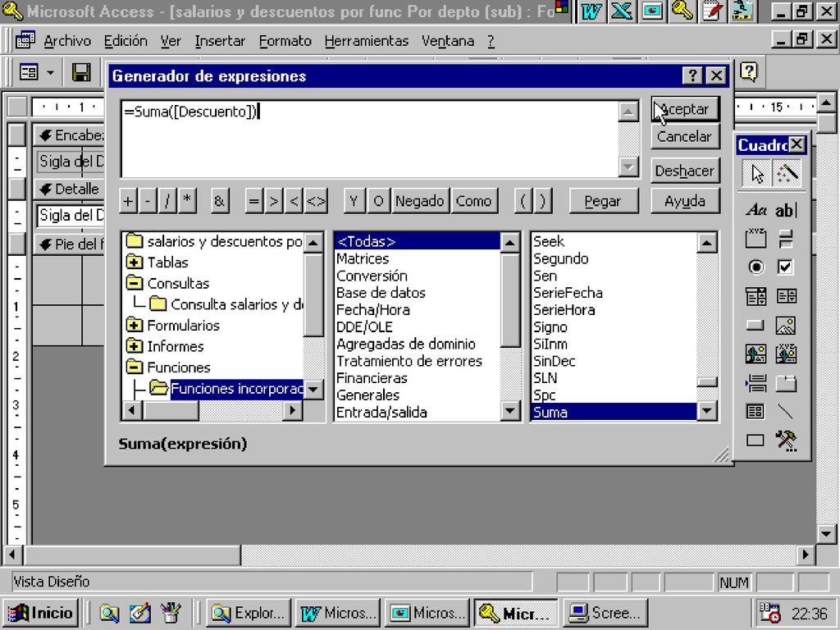Viewport: 840px width, 630px height.
Task: Select the Funciones incorporadas tree item
Action: tap(237, 388)
